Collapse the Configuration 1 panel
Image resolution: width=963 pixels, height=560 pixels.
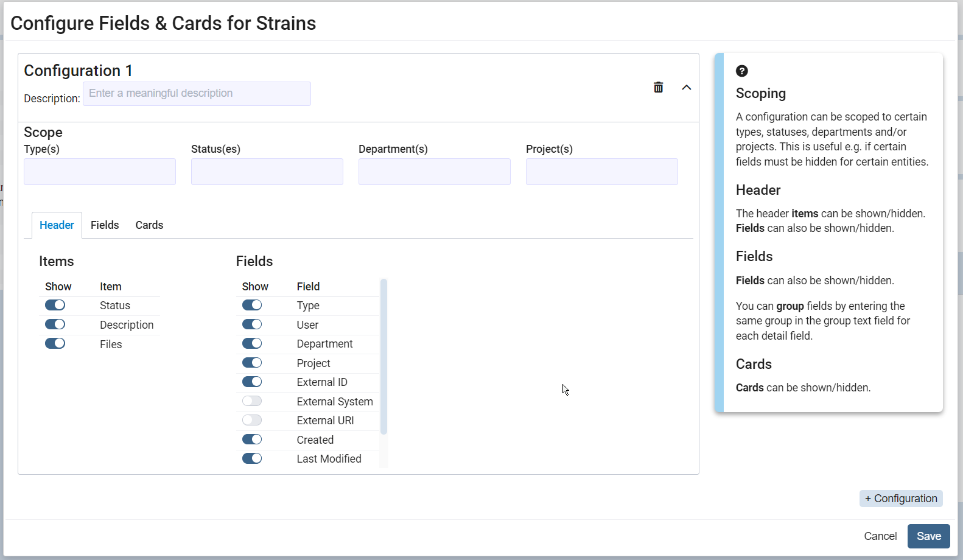point(686,87)
